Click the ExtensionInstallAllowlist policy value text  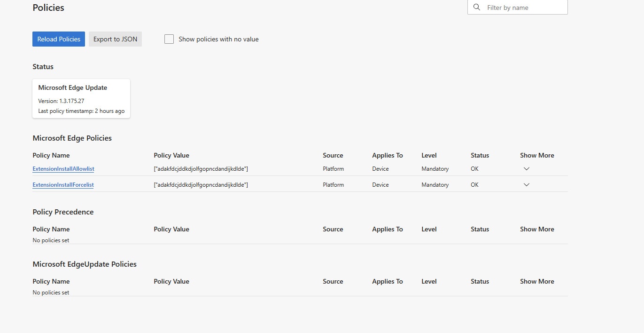coord(201,169)
